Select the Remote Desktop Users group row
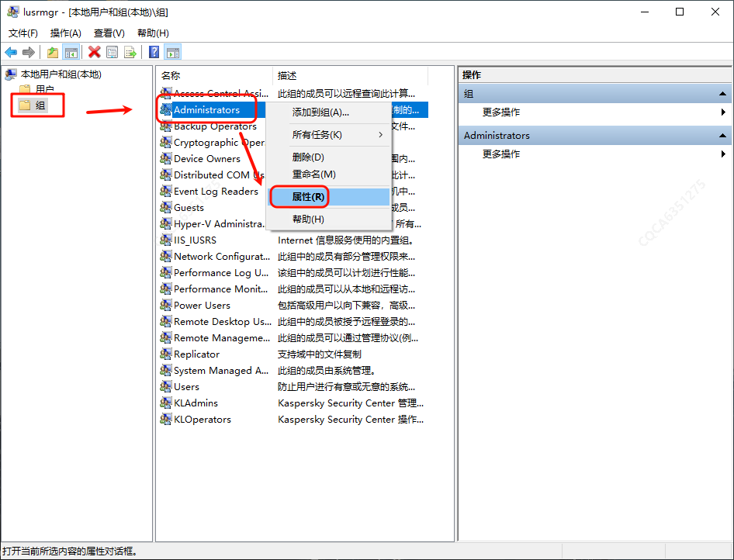Image resolution: width=734 pixels, height=560 pixels. 222,322
